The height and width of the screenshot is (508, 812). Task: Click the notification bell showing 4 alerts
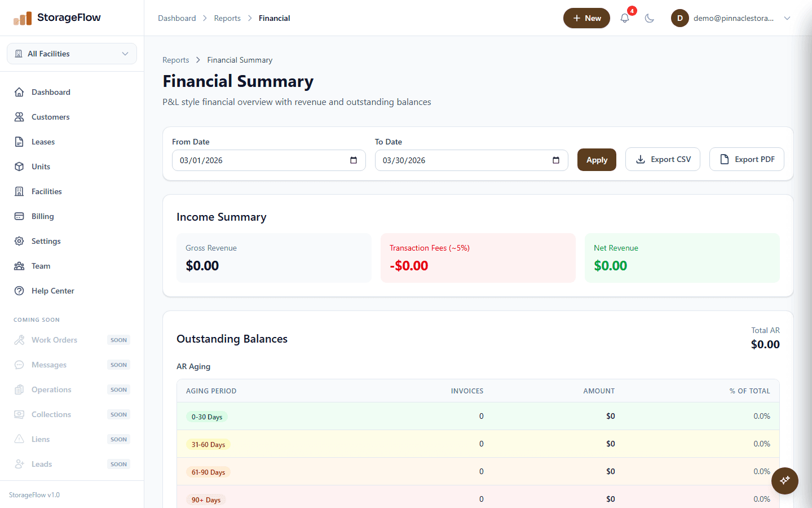pos(624,18)
